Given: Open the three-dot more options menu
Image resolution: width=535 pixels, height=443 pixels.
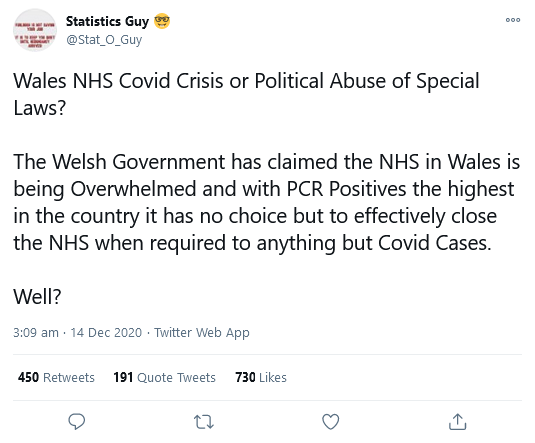Looking at the screenshot, I should tap(513, 20).
